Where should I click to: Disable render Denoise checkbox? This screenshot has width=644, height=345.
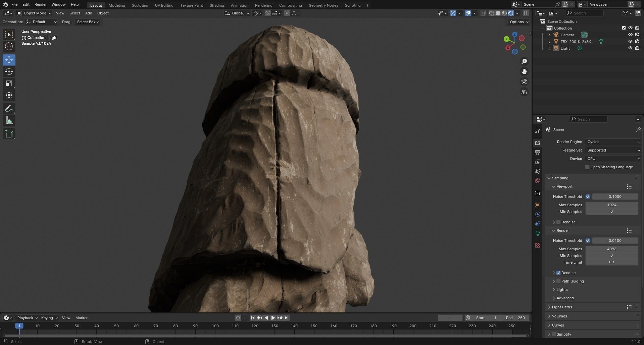(x=558, y=273)
